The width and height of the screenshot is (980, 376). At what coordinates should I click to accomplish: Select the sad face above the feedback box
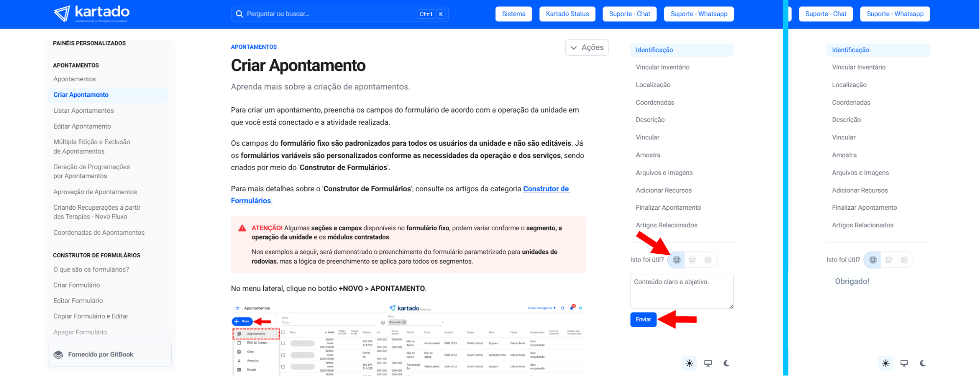(708, 260)
